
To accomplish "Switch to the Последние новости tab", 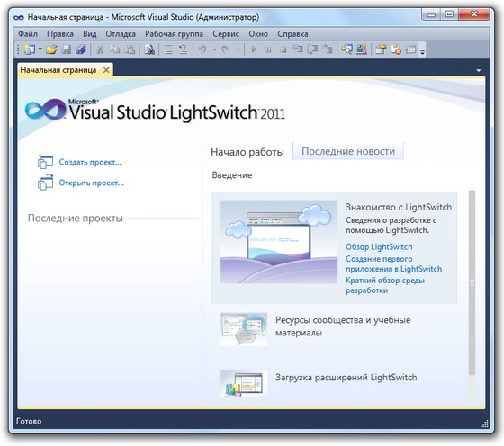I will (348, 151).
